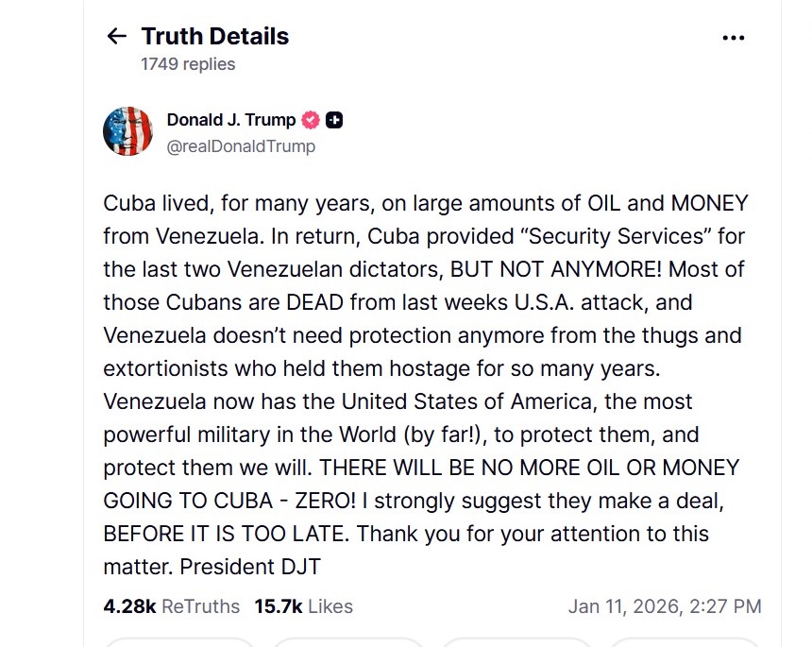Click the @realDonaldTrump handle
This screenshot has width=812, height=647.
pyautogui.click(x=241, y=146)
